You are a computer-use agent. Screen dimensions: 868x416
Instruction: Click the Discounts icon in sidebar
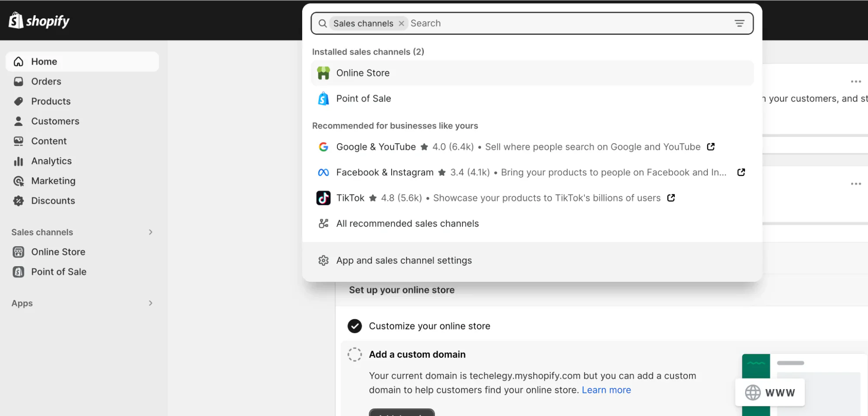tap(18, 201)
